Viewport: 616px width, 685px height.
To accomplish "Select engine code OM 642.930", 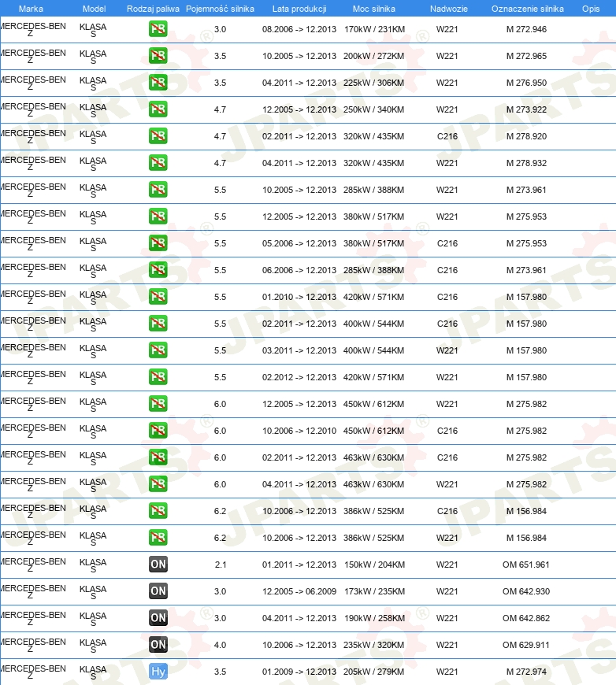I will 526,591.
